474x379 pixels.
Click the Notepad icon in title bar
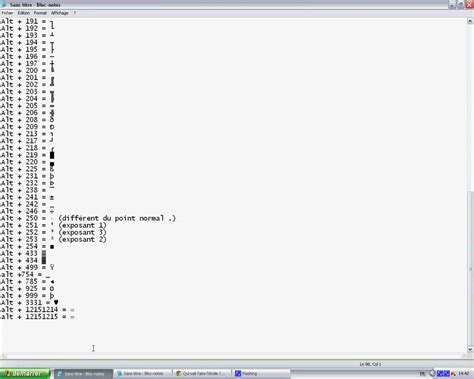[4, 5]
